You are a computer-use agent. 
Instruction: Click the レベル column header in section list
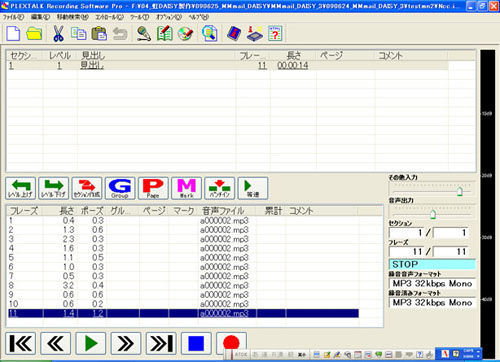point(60,55)
